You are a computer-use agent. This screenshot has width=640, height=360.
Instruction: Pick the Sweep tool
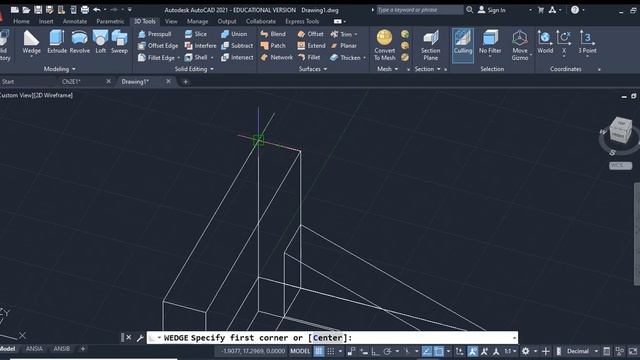click(x=119, y=42)
